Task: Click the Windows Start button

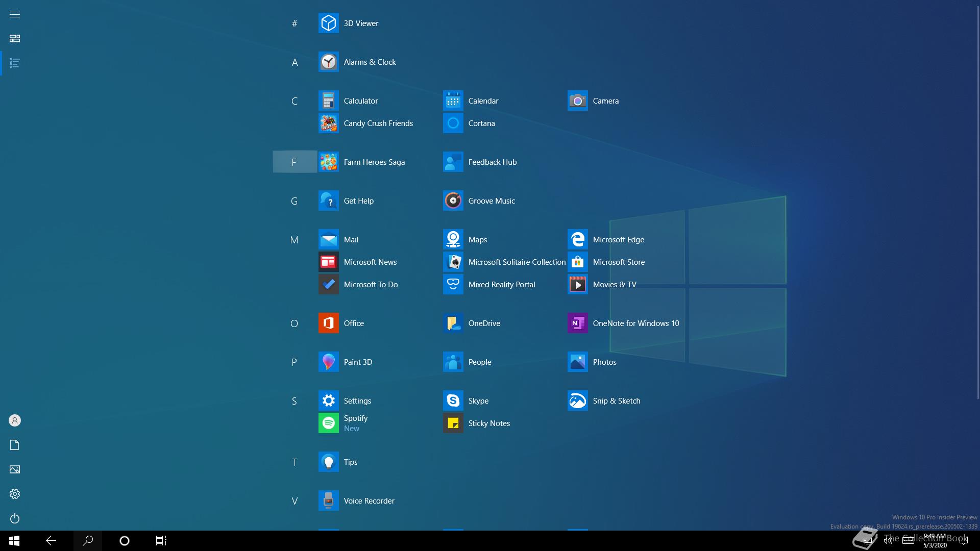Action: coord(14,541)
